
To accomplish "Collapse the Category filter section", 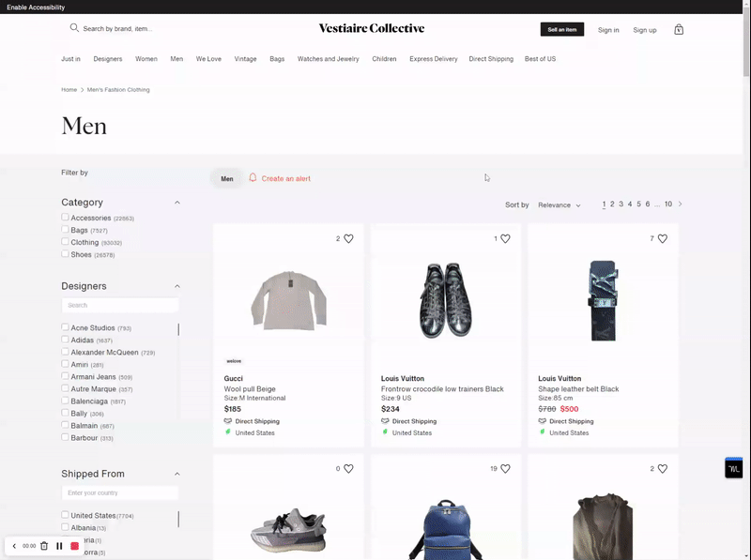I will pos(177,203).
